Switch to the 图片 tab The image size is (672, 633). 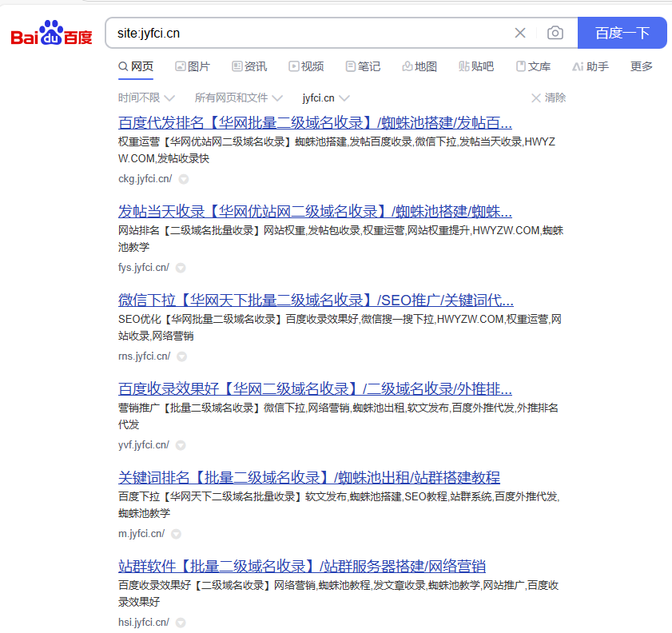[193, 66]
